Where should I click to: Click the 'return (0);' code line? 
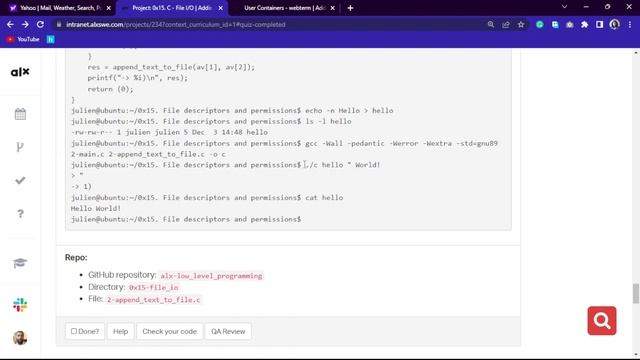[x=110, y=89]
